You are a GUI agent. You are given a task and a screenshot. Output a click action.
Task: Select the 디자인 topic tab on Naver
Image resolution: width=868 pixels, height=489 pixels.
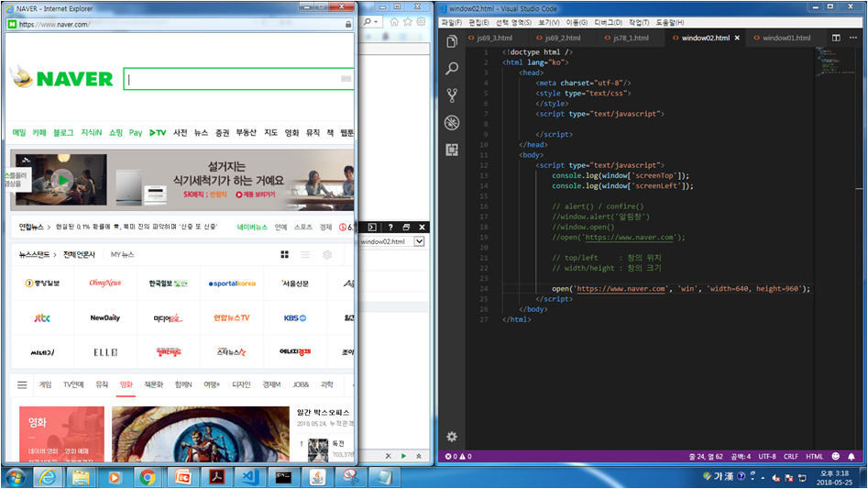(x=241, y=384)
